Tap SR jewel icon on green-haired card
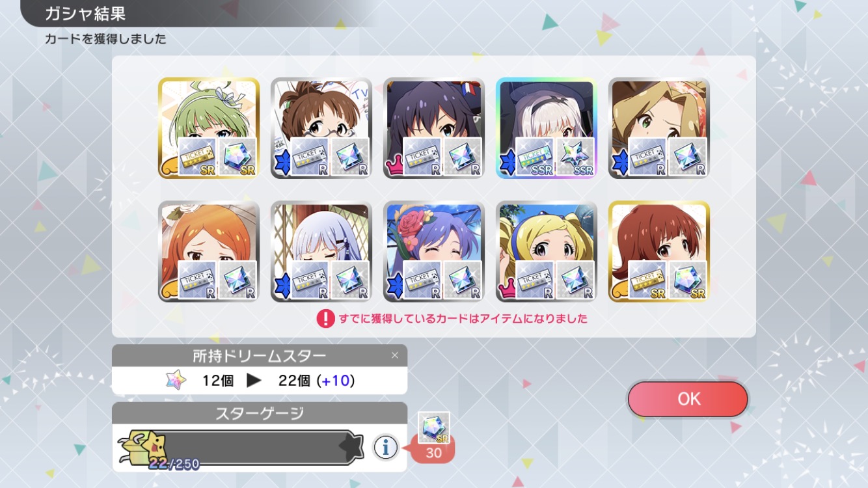 238,157
